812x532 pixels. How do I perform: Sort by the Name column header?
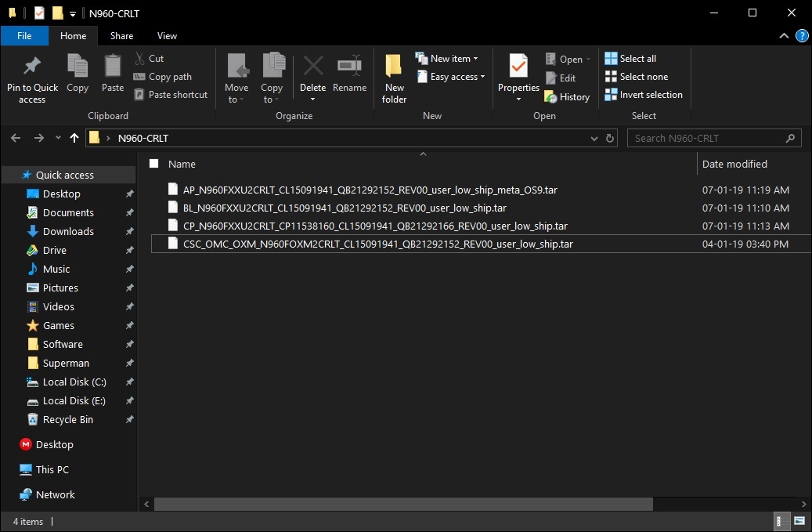tap(182, 164)
